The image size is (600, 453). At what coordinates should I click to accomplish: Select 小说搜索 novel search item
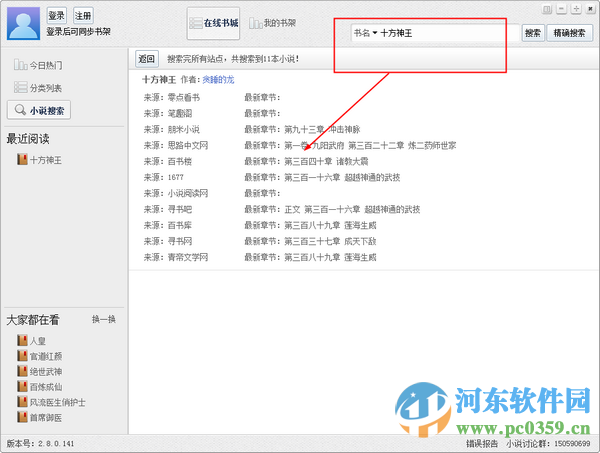tap(39, 110)
